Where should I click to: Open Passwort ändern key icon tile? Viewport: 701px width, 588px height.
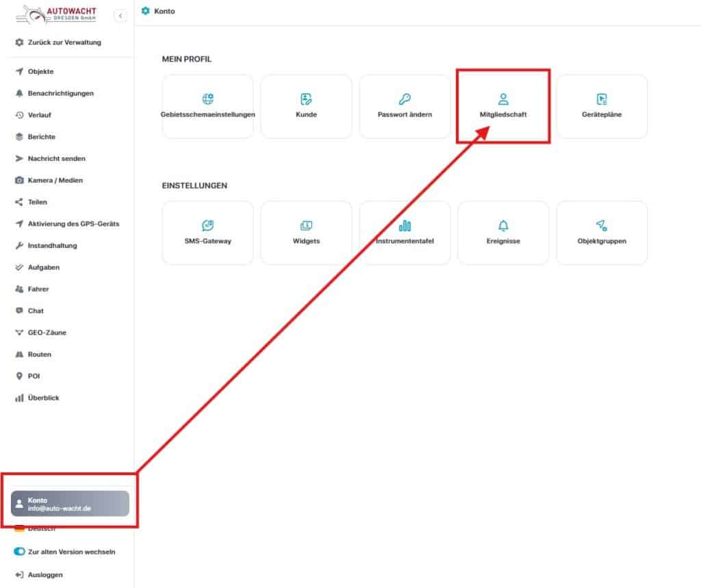pyautogui.click(x=405, y=99)
